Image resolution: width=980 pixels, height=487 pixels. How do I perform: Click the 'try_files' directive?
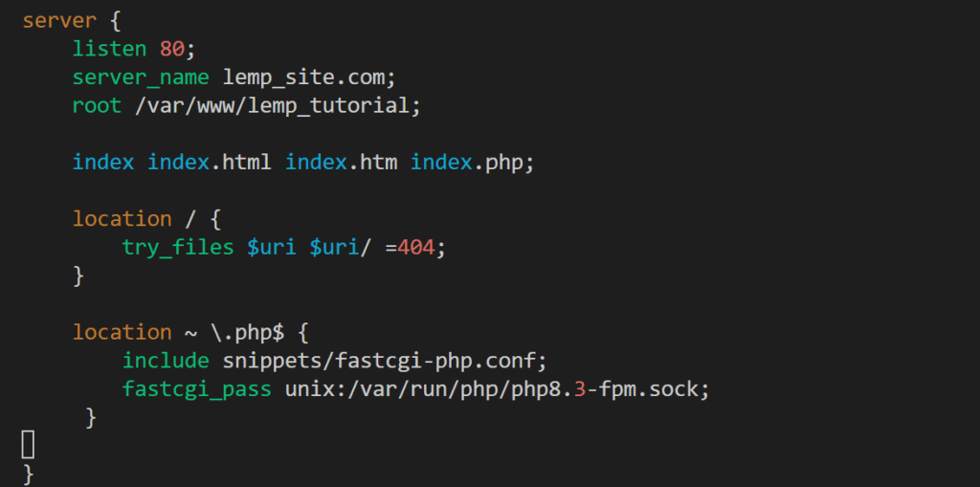pyautogui.click(x=178, y=248)
